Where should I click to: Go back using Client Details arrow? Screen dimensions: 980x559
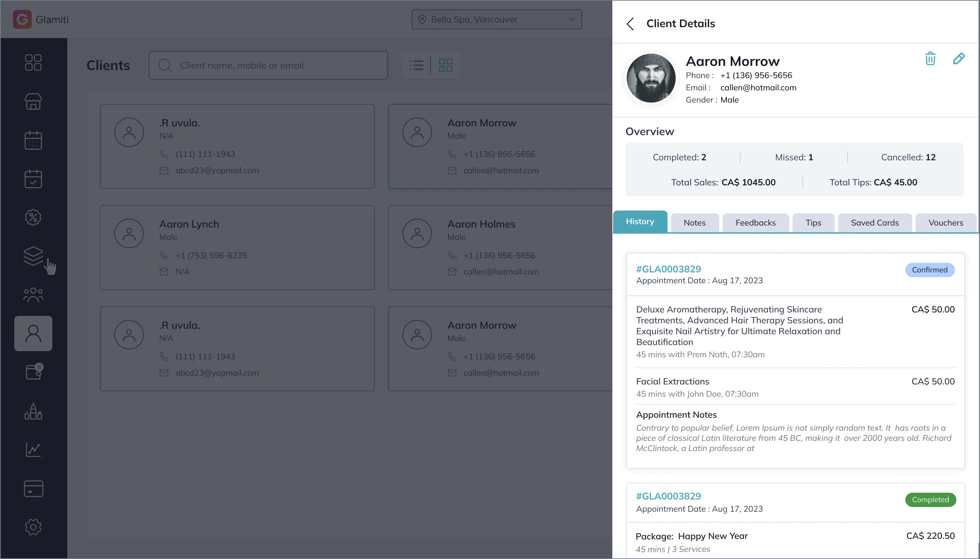coord(630,24)
